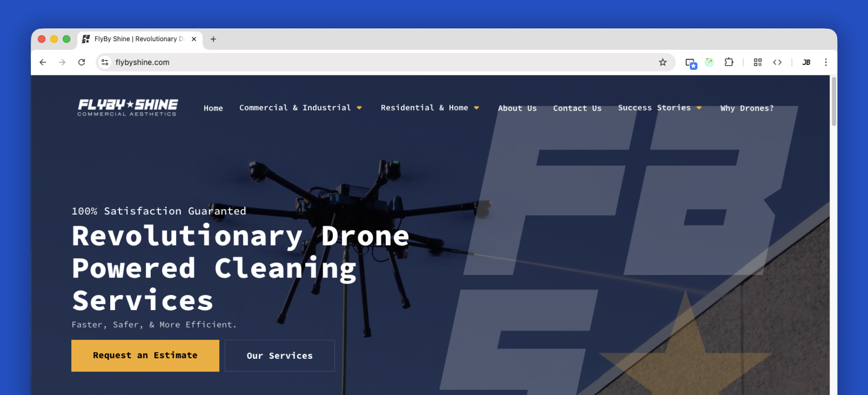This screenshot has width=868, height=395.
Task: Click the browser back arrow
Action: [x=43, y=62]
